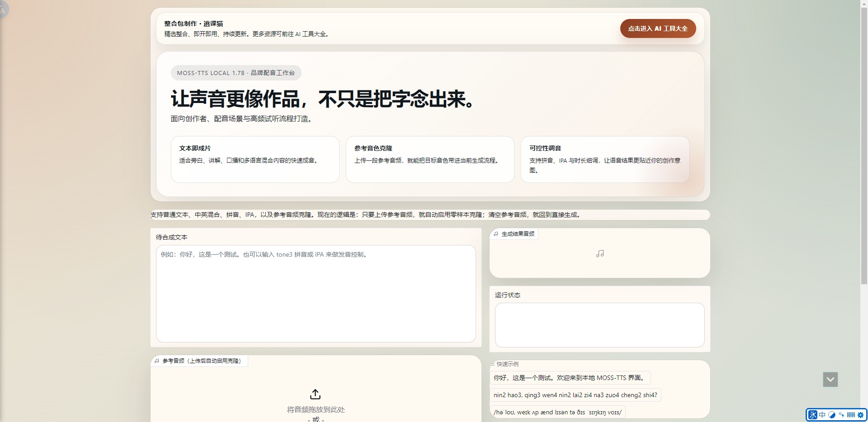Expand page with the down chevron button
Screen dimensions: 868x422
click(830, 380)
